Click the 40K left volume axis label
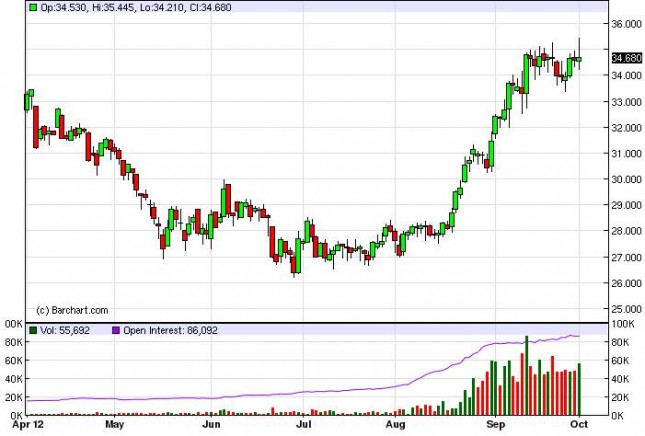Viewport: 645px width, 436px height. pyautogui.click(x=14, y=379)
